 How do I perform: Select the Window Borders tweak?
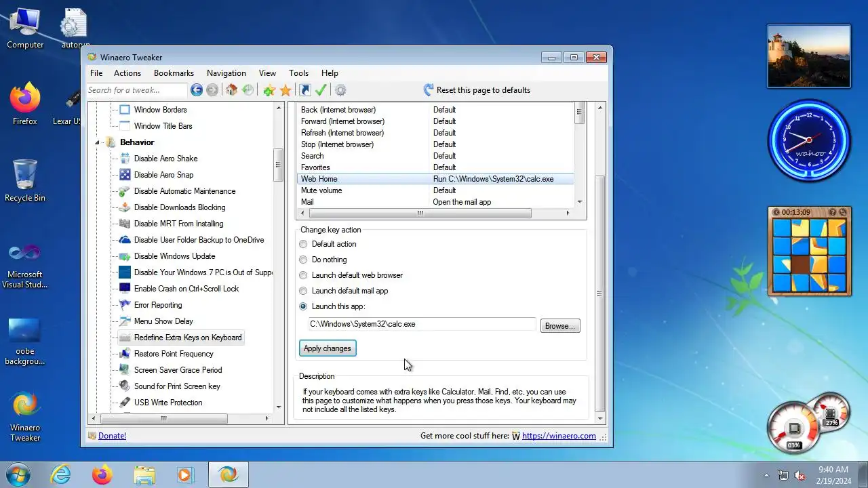pos(160,110)
